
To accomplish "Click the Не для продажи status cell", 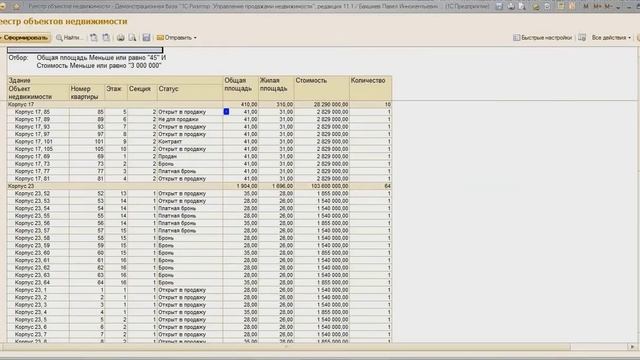I will click(190, 119).
